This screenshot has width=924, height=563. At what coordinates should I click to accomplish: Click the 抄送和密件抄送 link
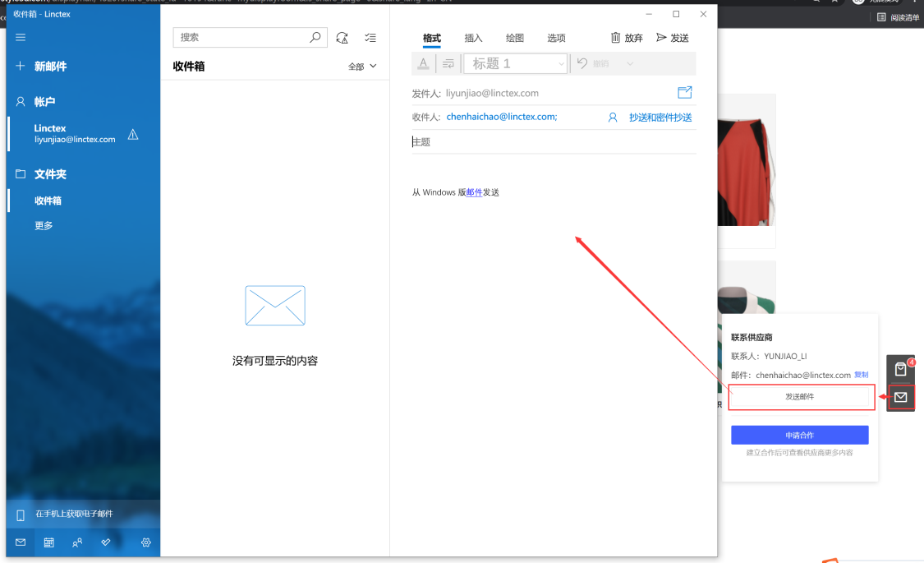point(660,118)
